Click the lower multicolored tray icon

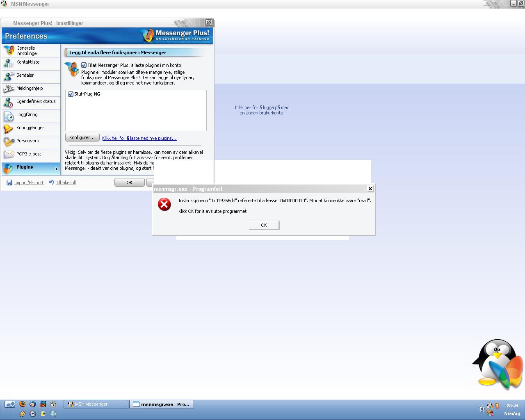click(490, 413)
